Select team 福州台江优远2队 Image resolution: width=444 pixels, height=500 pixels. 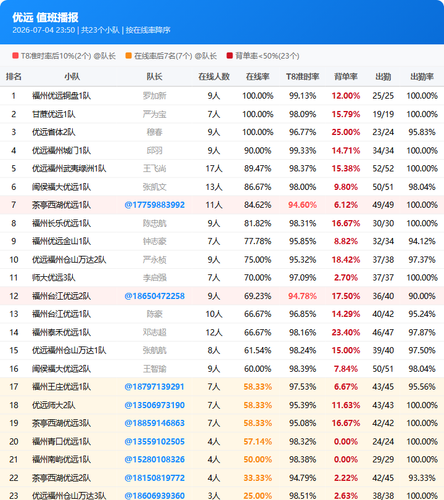tap(61, 296)
